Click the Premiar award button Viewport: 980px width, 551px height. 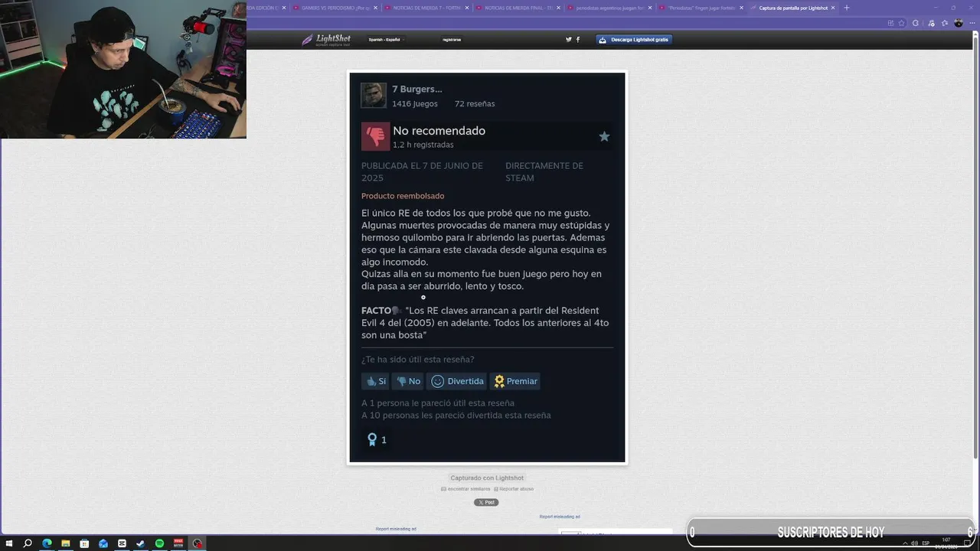[x=515, y=381]
